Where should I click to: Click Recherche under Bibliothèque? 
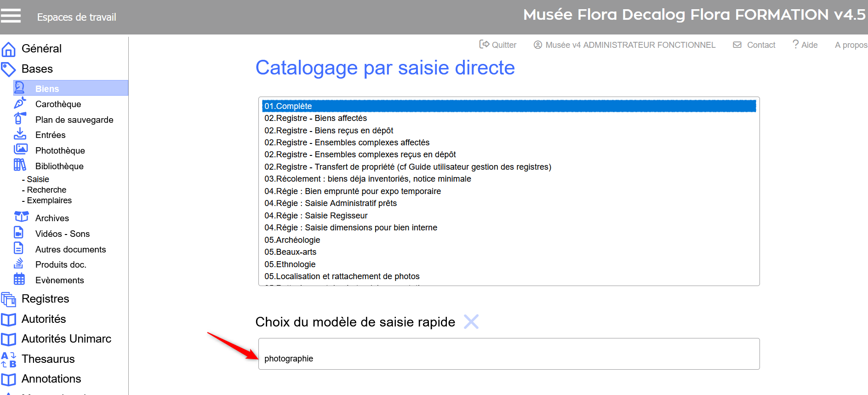tap(46, 190)
